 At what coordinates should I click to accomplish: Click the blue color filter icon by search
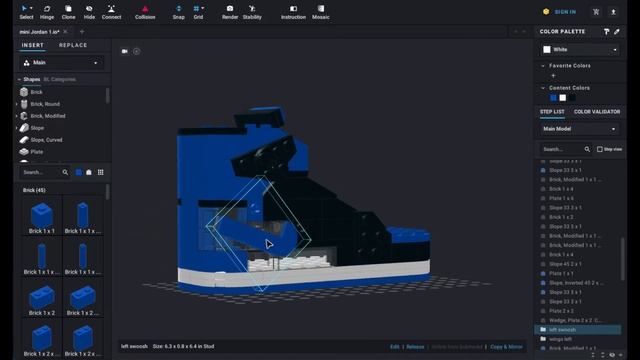[79, 172]
